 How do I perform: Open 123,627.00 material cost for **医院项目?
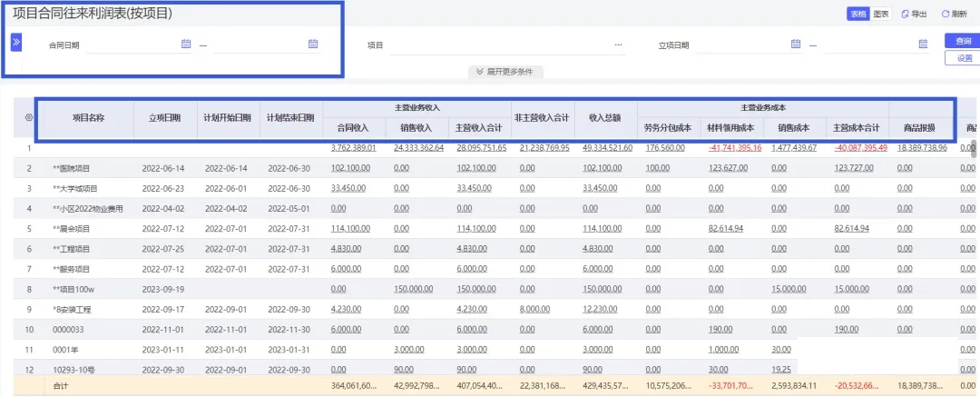point(728,168)
